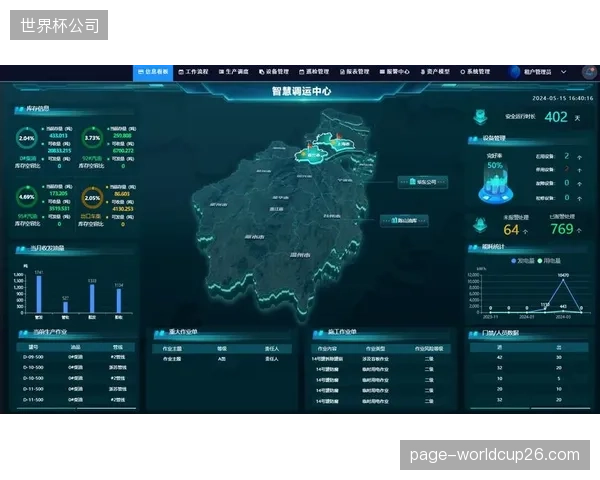This screenshot has height=480, width=600.
Task: Click the alarm icon beside the 64 unprocessed count
Action: coord(480,225)
